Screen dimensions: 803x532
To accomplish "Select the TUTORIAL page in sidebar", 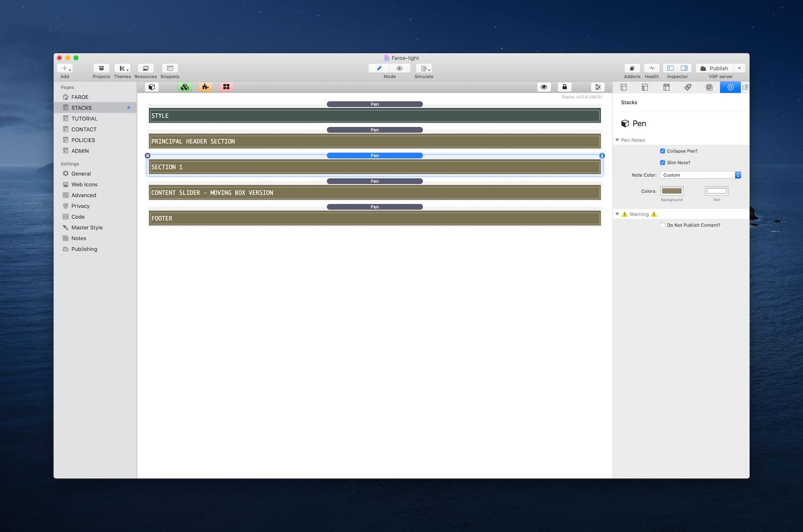I will click(84, 119).
